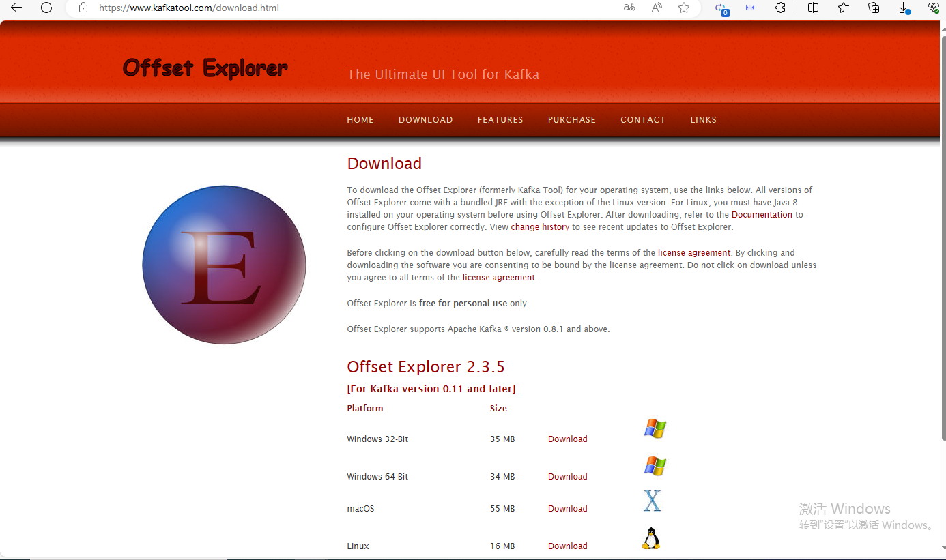
Task: Start read aloud from the address bar
Action: coord(657,8)
